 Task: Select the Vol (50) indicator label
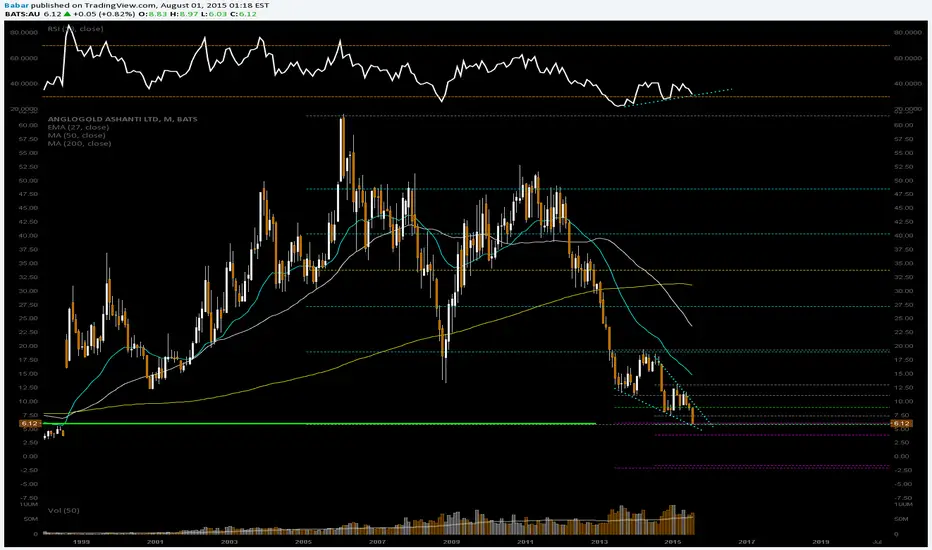pyautogui.click(x=64, y=510)
